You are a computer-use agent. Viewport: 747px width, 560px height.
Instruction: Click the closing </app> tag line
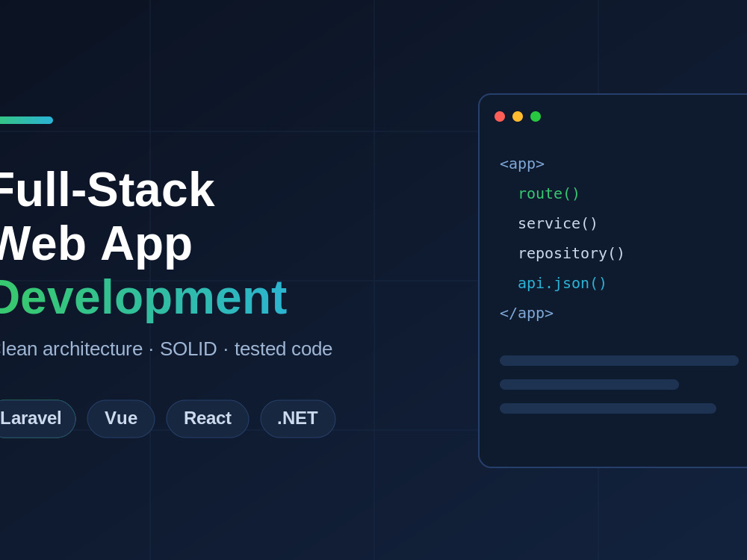click(527, 313)
